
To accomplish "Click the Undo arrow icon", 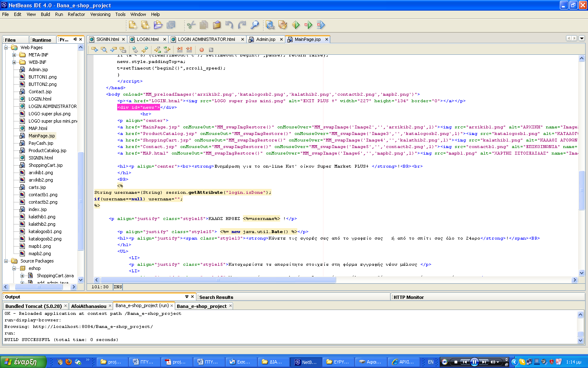I will (x=229, y=25).
